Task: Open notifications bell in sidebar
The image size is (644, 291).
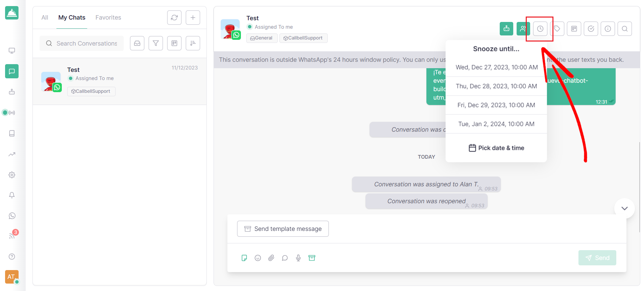Action: pos(12,195)
